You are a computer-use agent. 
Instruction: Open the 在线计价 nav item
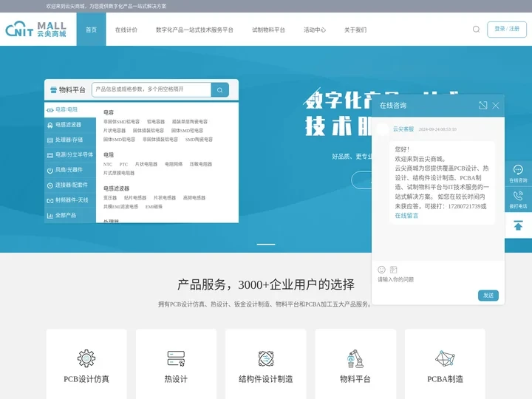click(x=126, y=30)
